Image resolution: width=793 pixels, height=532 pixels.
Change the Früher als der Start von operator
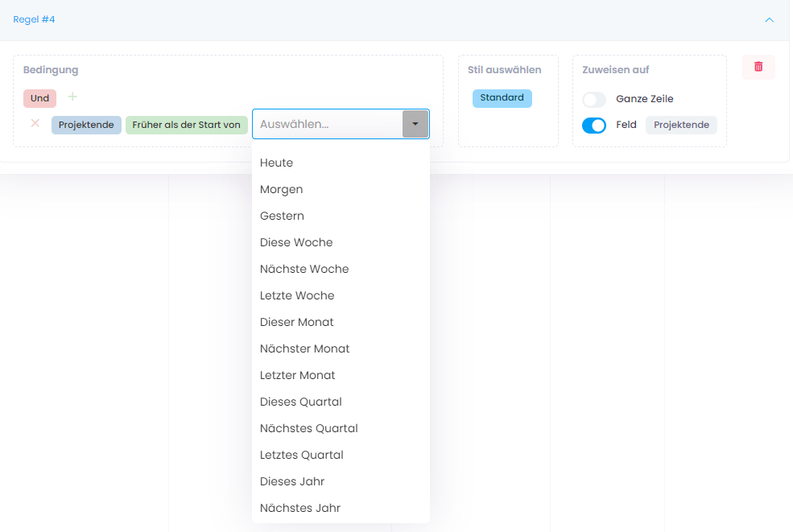186,126
